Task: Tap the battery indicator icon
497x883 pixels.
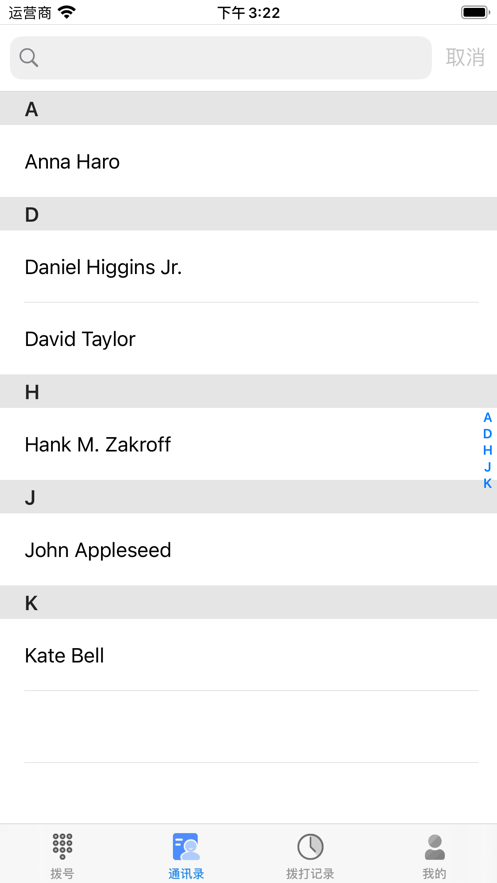Action: click(475, 12)
